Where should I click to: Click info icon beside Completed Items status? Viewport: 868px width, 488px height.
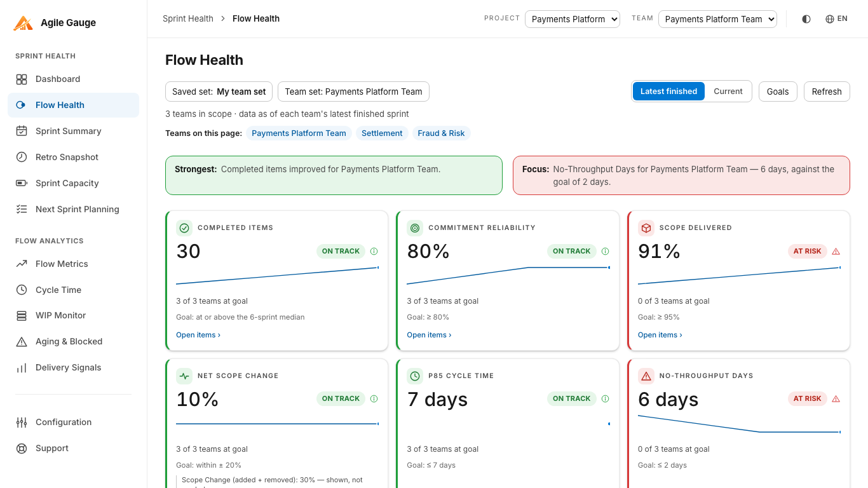tap(374, 251)
